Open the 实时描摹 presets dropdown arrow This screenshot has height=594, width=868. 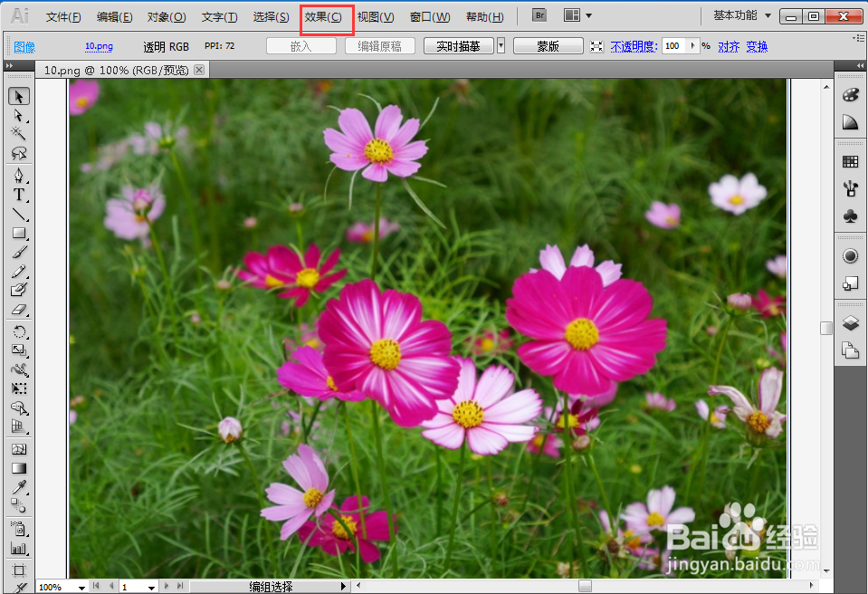point(501,46)
